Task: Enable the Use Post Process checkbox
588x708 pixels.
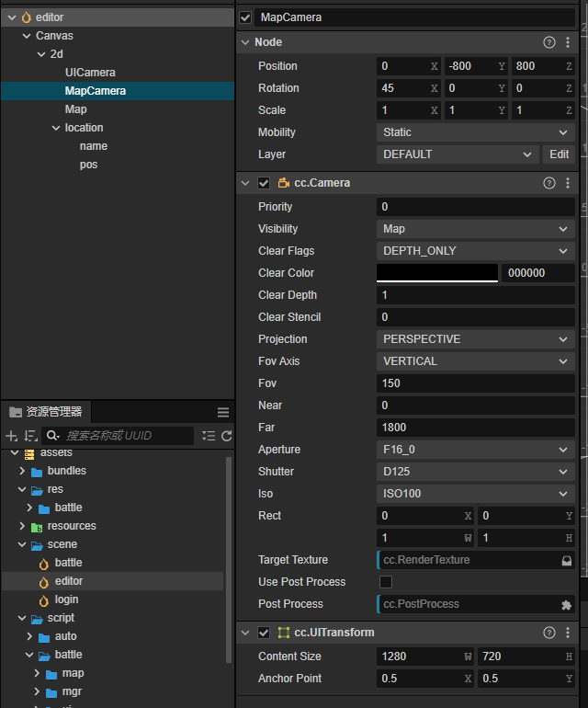Action: coord(386,582)
